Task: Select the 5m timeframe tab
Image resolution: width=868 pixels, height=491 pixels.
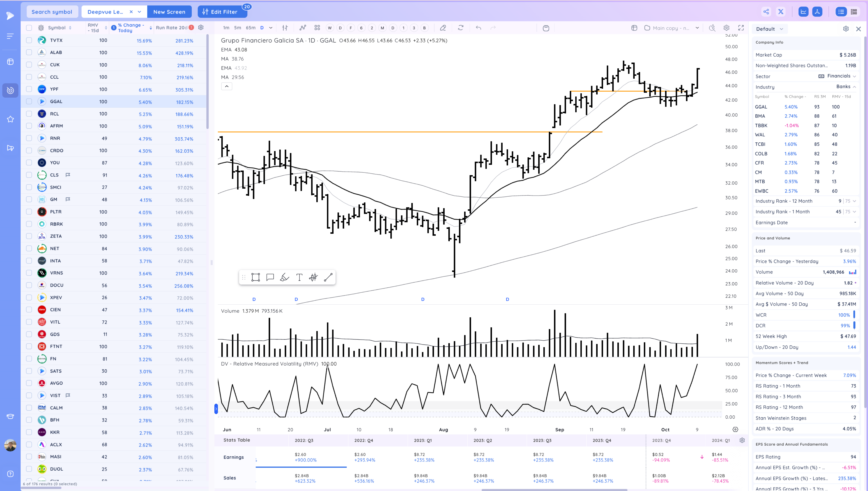Action: tap(237, 28)
